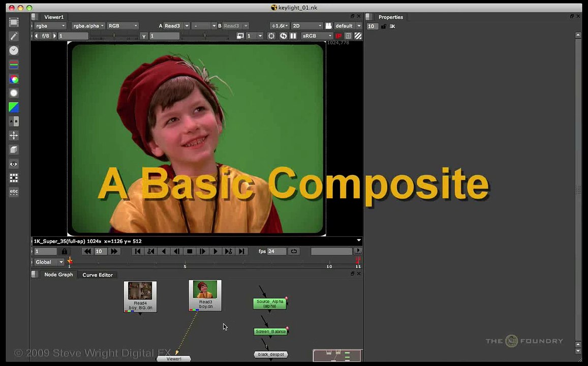Select the Screen_Balance node
This screenshot has height=366, width=588.
pos(271,331)
